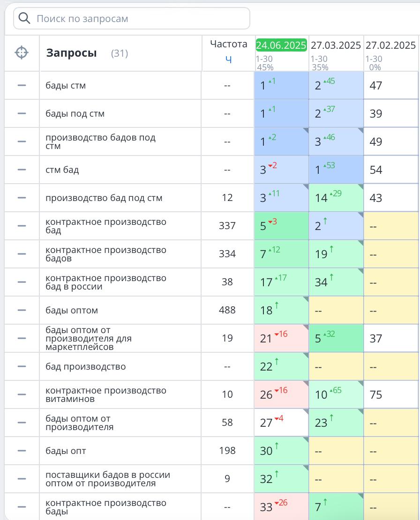Select the "производство бад под стм" query row
Viewport: 420px width, 520px height.
[x=104, y=198]
